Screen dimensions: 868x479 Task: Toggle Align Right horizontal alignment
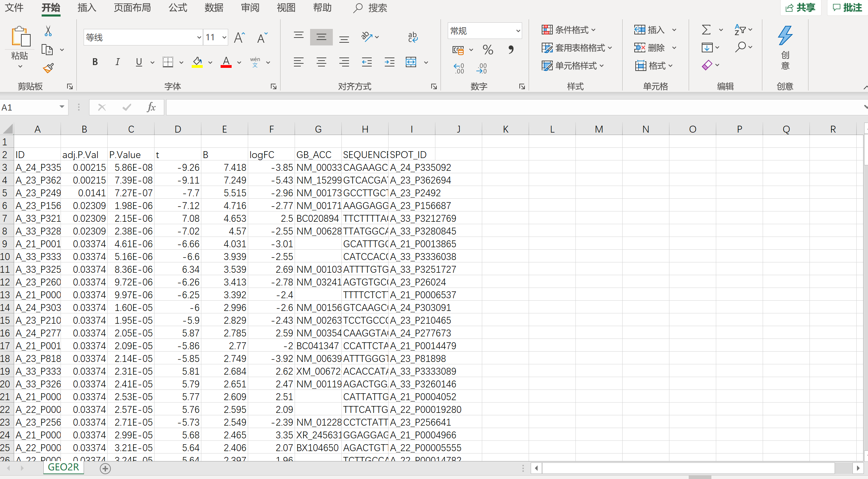coord(344,62)
